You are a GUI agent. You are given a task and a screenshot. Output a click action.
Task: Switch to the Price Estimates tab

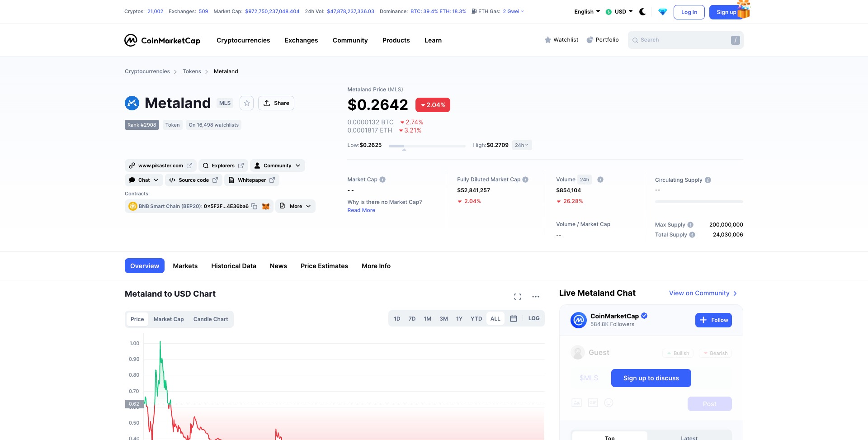click(324, 266)
